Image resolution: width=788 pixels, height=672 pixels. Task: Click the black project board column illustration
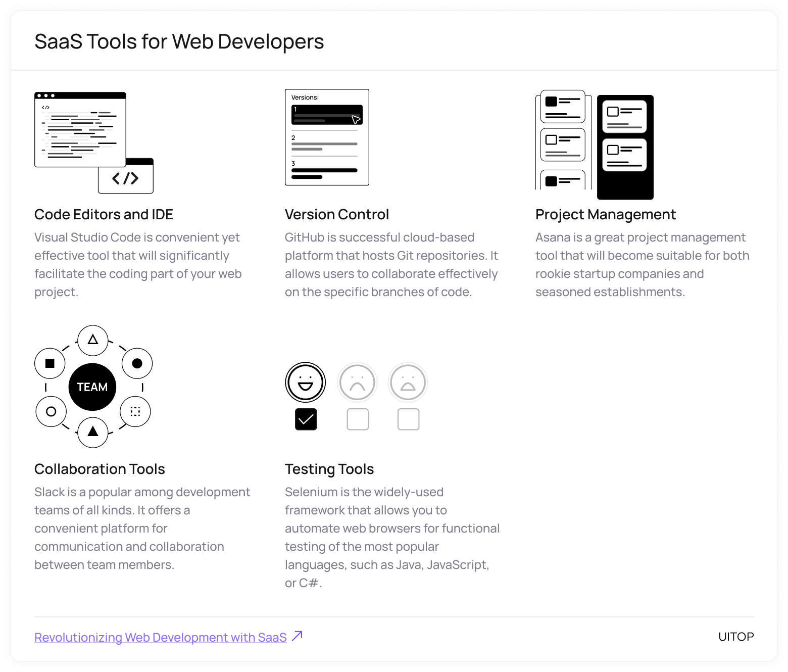click(625, 147)
